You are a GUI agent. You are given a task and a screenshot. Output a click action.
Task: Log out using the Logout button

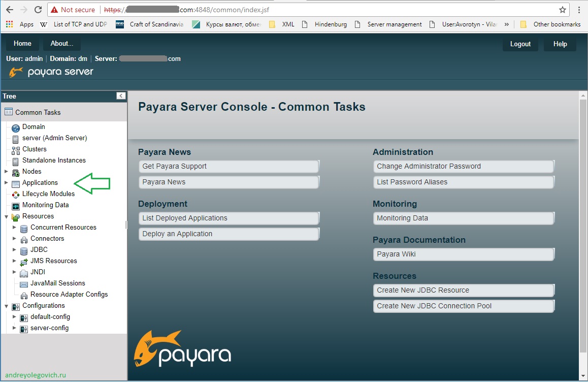[520, 44]
